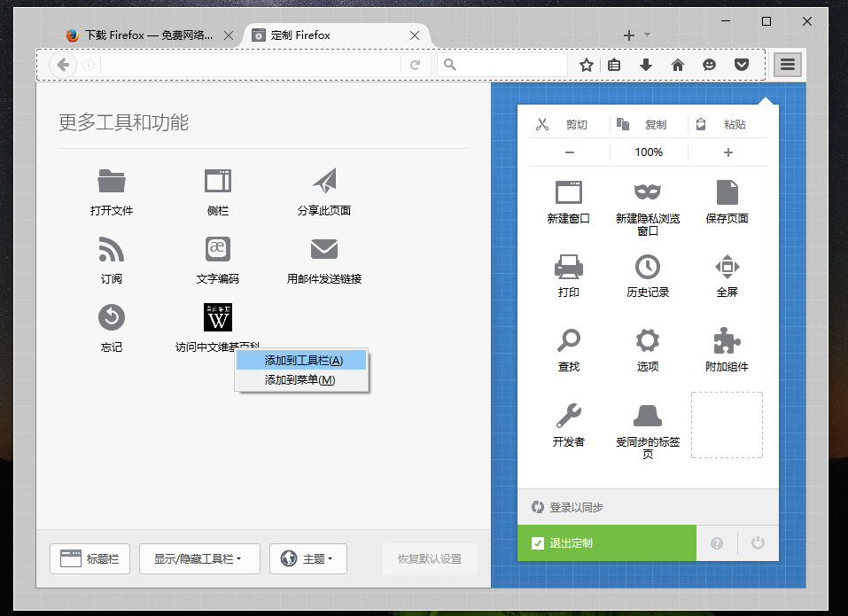848x616 pixels.
Task: Click the bookmark star icon in toolbar
Action: [587, 66]
